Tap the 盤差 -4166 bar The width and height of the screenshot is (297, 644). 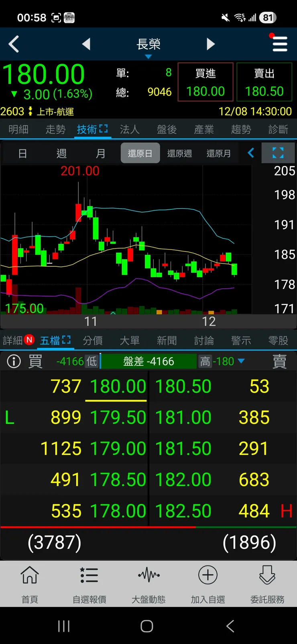coord(148,362)
